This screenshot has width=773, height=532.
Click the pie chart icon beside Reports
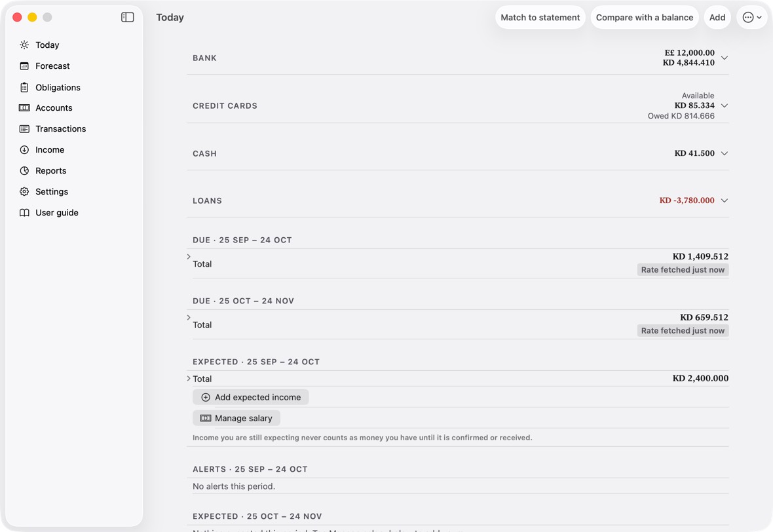[24, 170]
